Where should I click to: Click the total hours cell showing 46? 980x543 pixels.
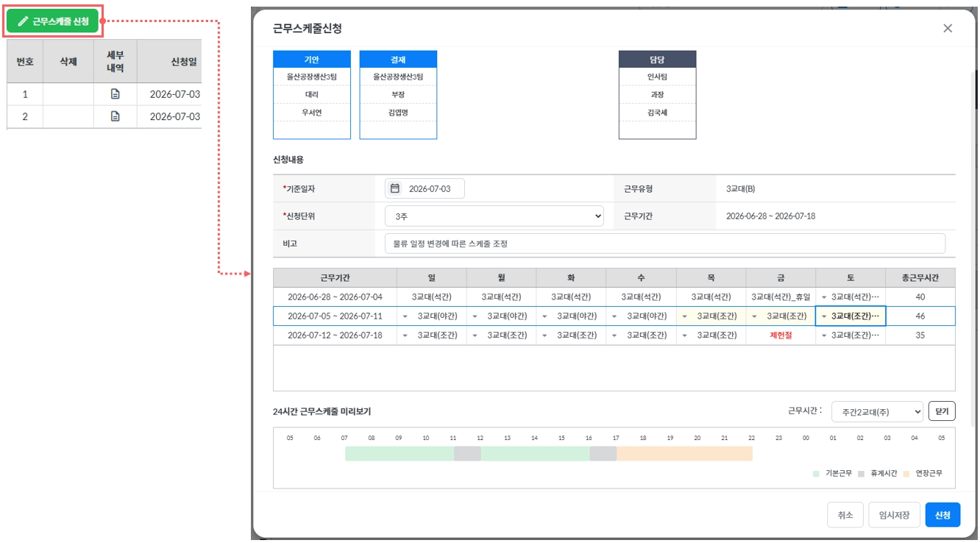pyautogui.click(x=920, y=316)
